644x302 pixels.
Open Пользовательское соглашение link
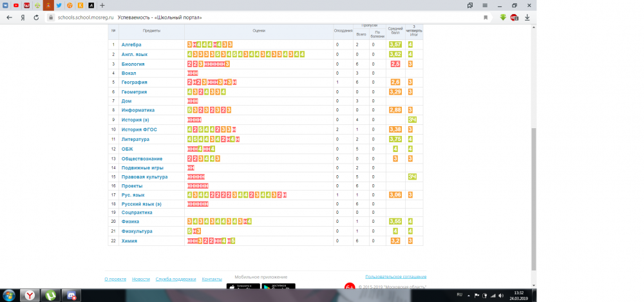point(395,276)
